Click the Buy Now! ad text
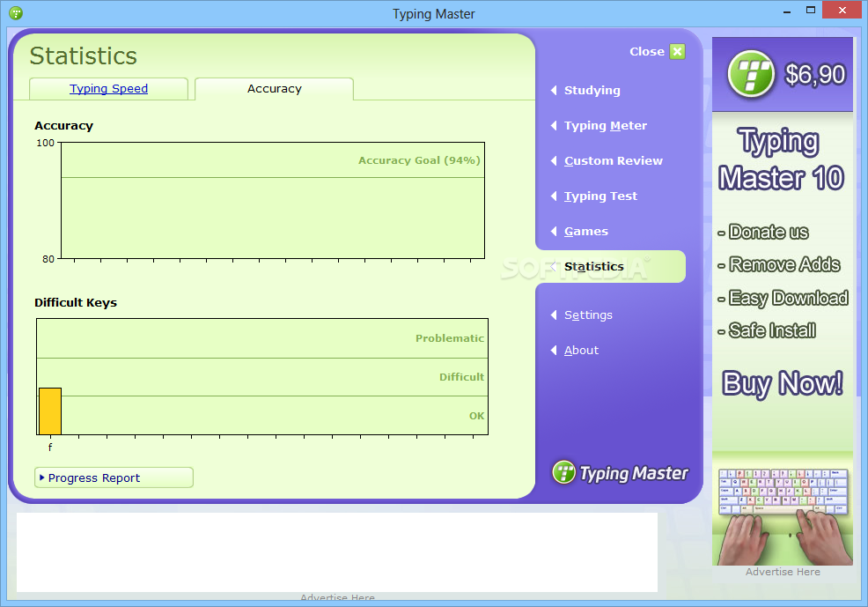This screenshot has width=868, height=607. pyautogui.click(x=783, y=383)
